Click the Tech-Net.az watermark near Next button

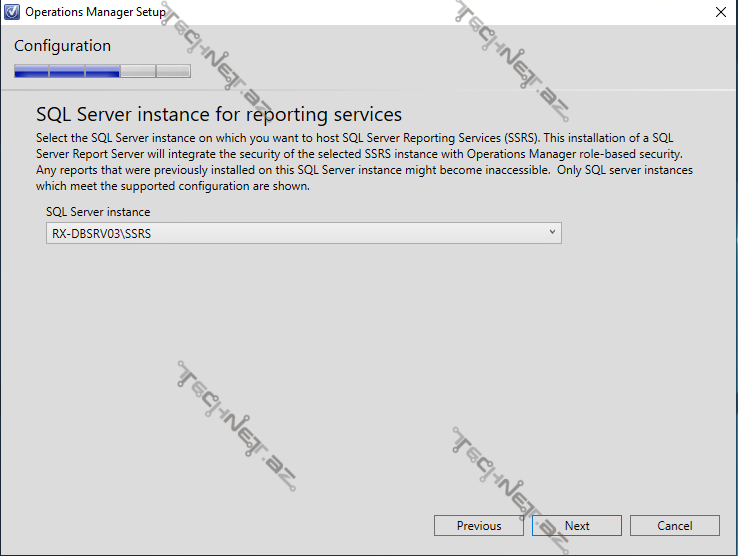coord(509,482)
